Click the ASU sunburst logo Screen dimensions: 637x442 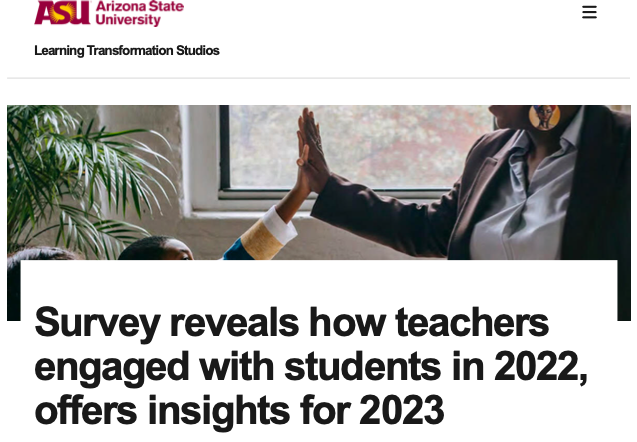pyautogui.click(x=62, y=12)
